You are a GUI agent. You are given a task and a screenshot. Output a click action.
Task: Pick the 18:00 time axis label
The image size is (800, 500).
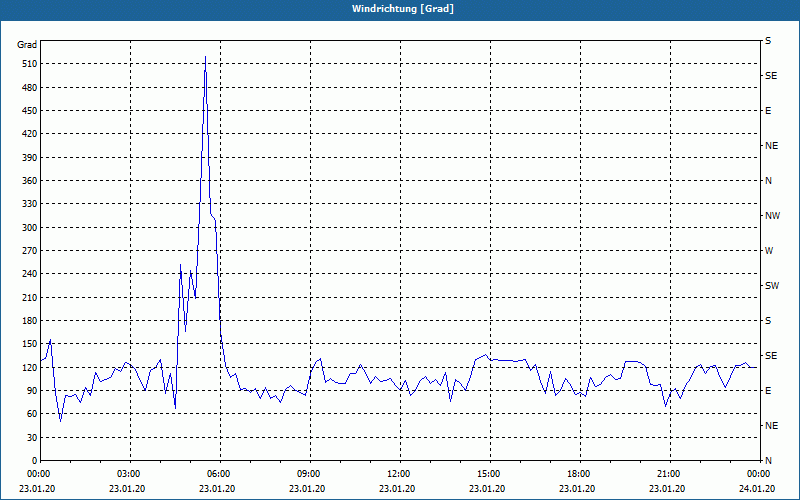(580, 474)
